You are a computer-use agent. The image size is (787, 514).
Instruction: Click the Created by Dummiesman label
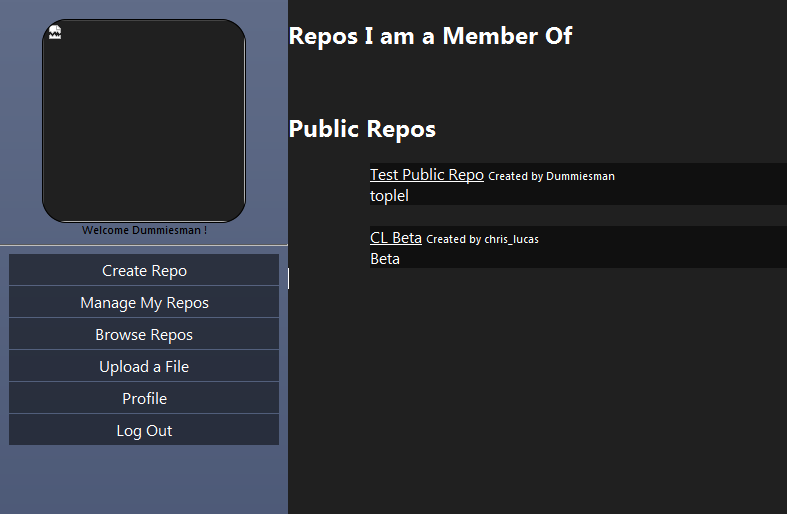click(551, 176)
